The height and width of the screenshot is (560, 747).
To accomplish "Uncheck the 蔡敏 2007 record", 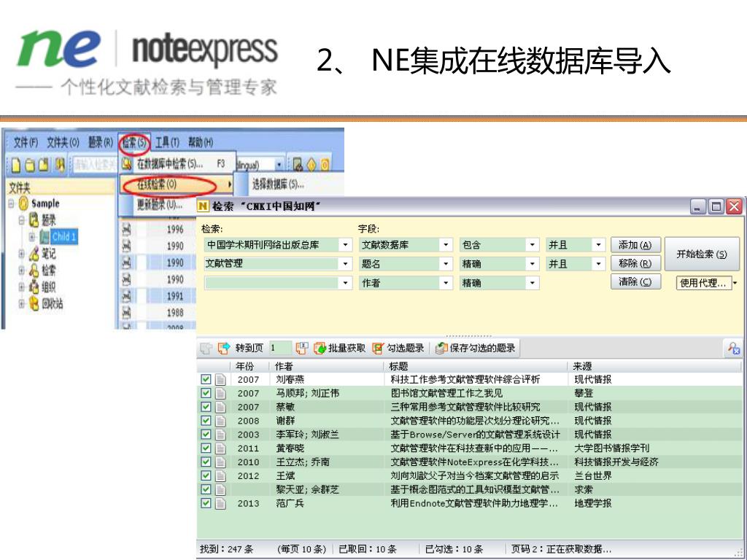I will point(206,407).
